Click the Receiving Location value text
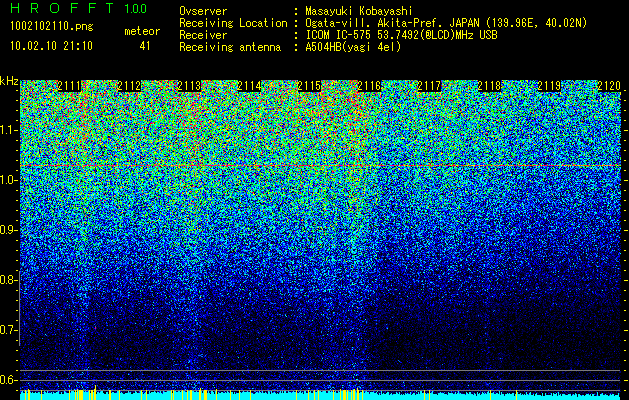Image resolution: width=629 pixels, height=400 pixels. pos(446,23)
